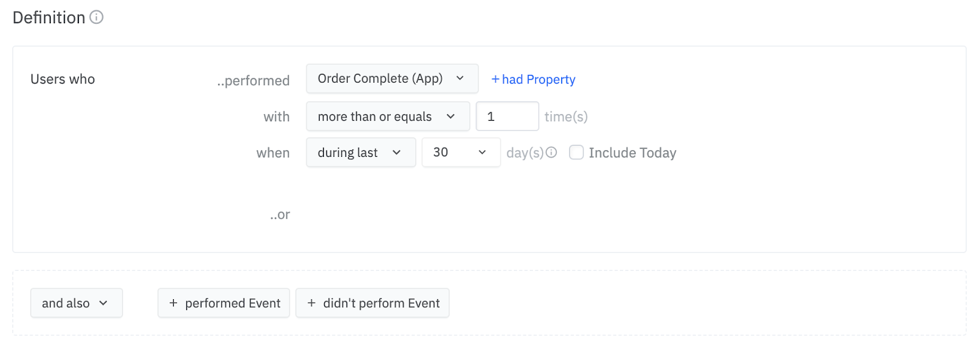
Task: Click the Include Today label text
Action: coord(632,153)
